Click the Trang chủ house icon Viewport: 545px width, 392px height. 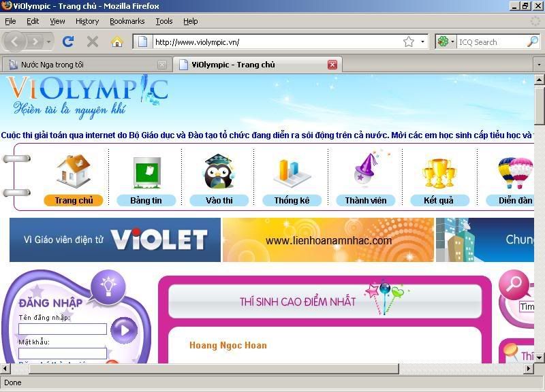[74, 171]
